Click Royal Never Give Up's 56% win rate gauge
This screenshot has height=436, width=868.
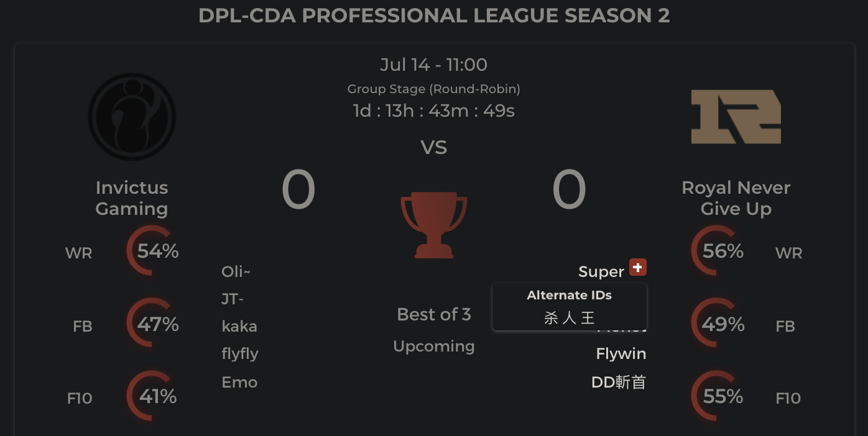pos(716,251)
